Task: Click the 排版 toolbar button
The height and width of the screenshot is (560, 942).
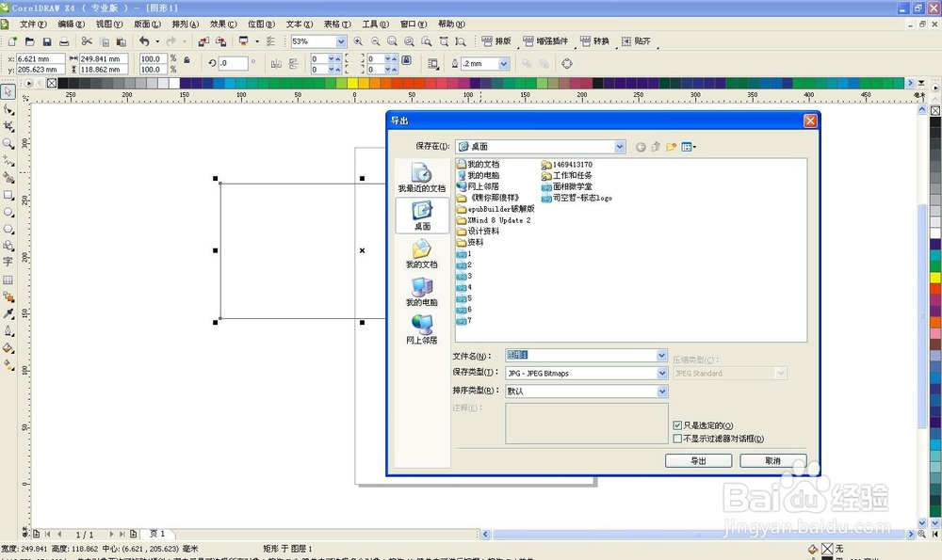Action: [496, 40]
